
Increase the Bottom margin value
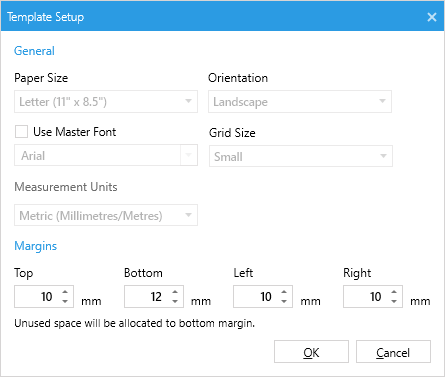(x=175, y=292)
